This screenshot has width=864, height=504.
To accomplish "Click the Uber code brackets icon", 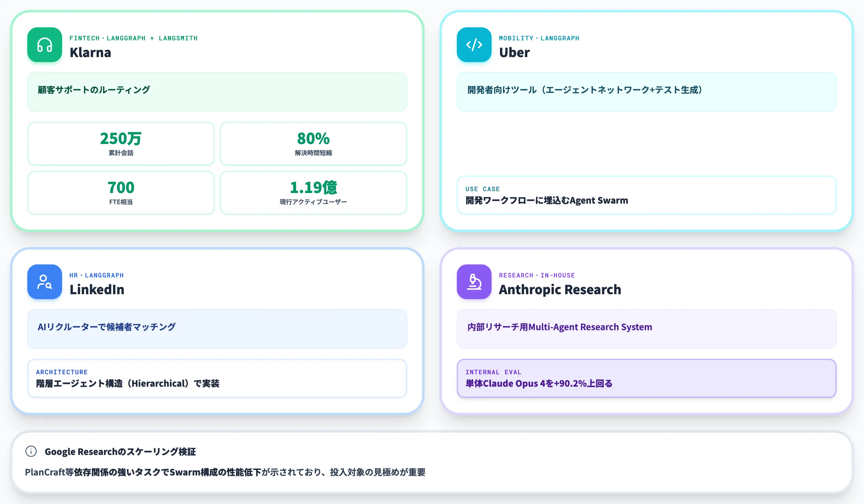I will coord(474,45).
